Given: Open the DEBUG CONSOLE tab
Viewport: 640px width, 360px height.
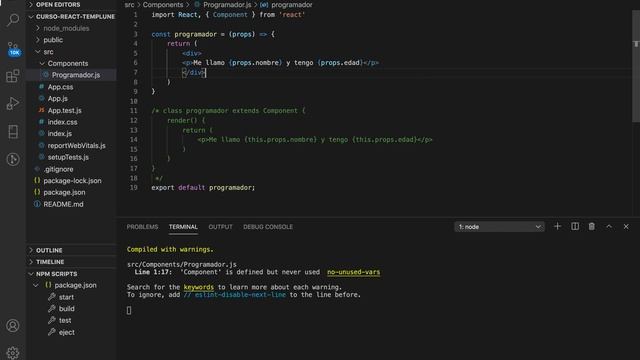Looking at the screenshot, I should pyautogui.click(x=268, y=227).
